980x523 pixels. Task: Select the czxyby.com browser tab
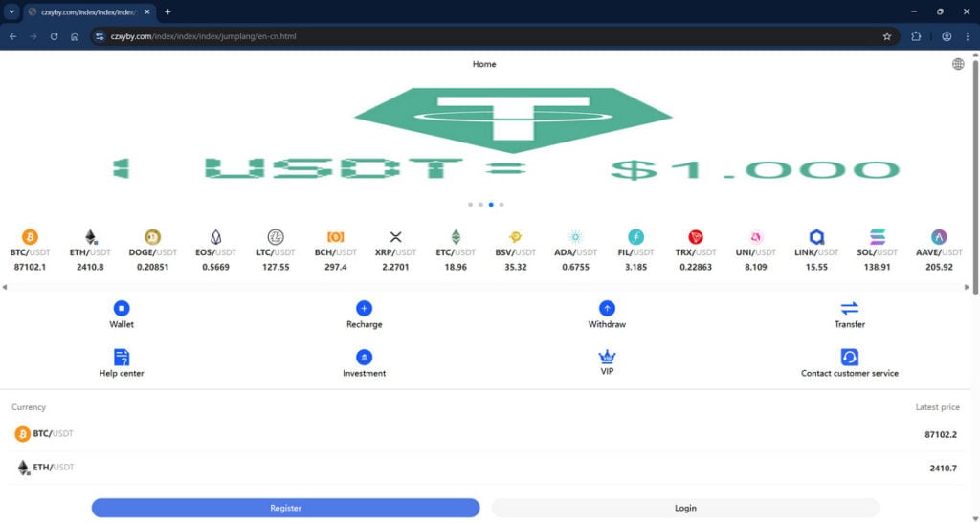(x=89, y=11)
